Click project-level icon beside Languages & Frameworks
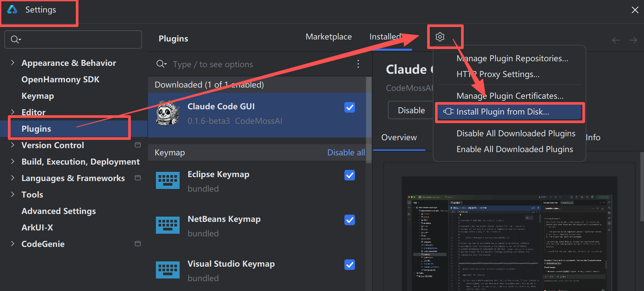The image size is (644, 291). (138, 178)
